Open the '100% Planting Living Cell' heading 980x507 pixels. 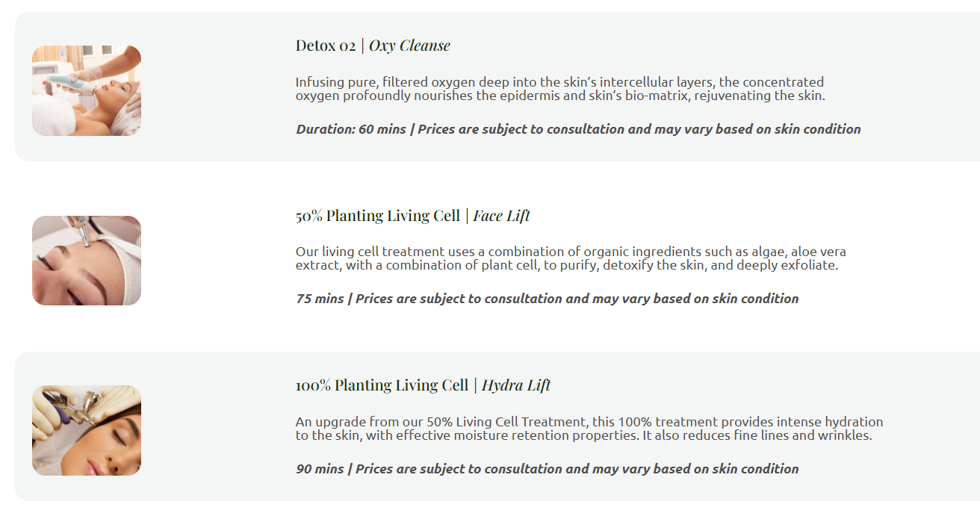pyautogui.click(x=382, y=386)
